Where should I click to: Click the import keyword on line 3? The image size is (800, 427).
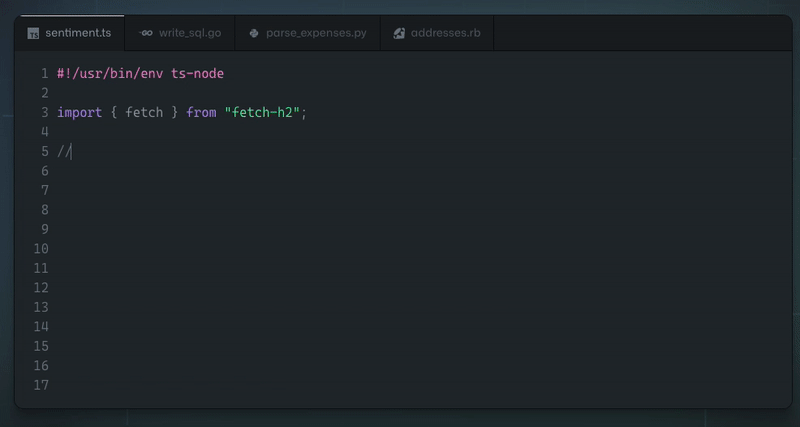point(79,112)
